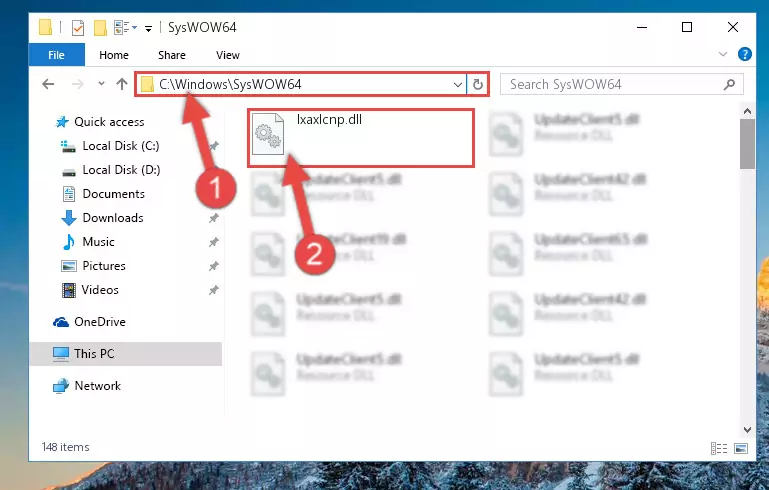The width and height of the screenshot is (769, 490).
Task: Switch to Large icons view layout
Action: pyautogui.click(x=741, y=448)
